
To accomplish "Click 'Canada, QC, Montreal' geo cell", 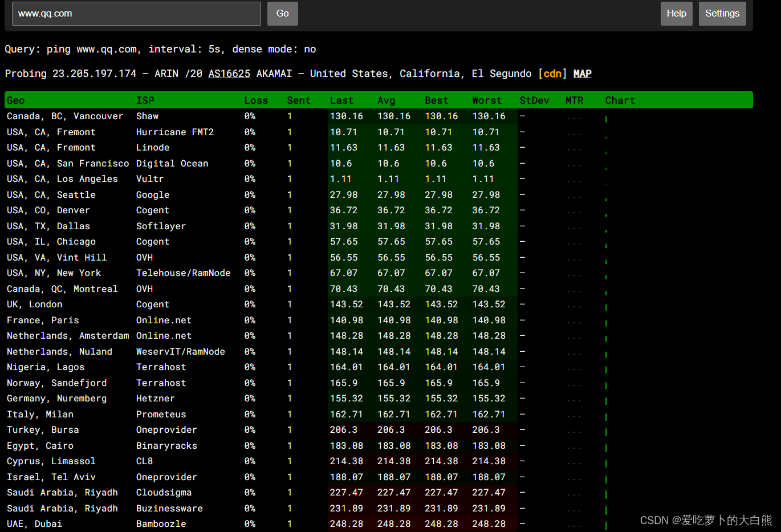I will coord(62,289).
